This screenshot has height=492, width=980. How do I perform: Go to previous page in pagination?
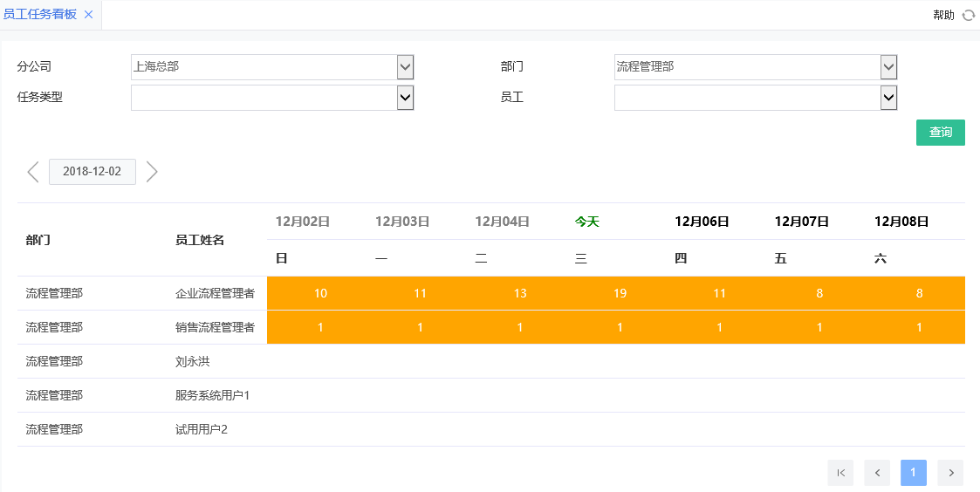(x=877, y=473)
